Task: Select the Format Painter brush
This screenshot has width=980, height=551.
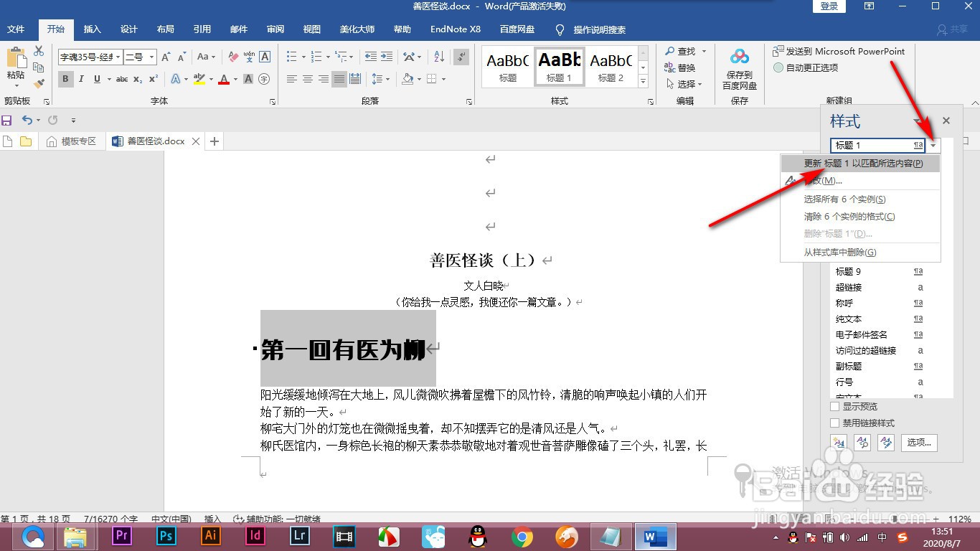Action: pyautogui.click(x=39, y=83)
